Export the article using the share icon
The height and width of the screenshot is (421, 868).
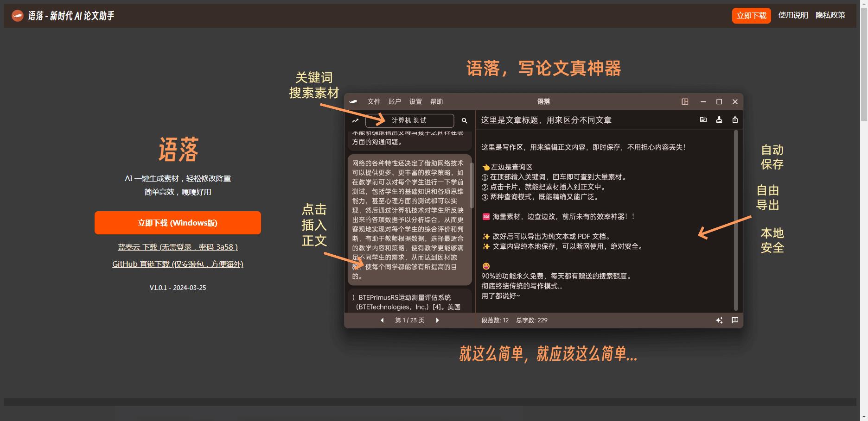(x=735, y=119)
